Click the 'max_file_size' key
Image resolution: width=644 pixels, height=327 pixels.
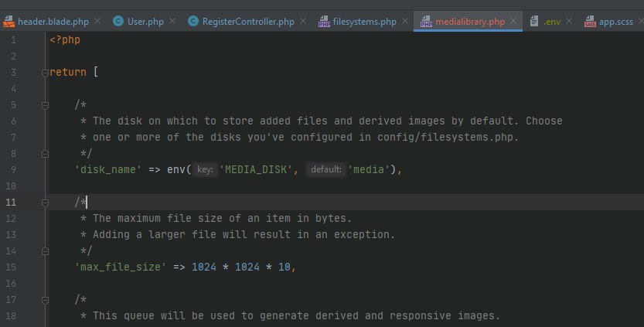(x=121, y=267)
